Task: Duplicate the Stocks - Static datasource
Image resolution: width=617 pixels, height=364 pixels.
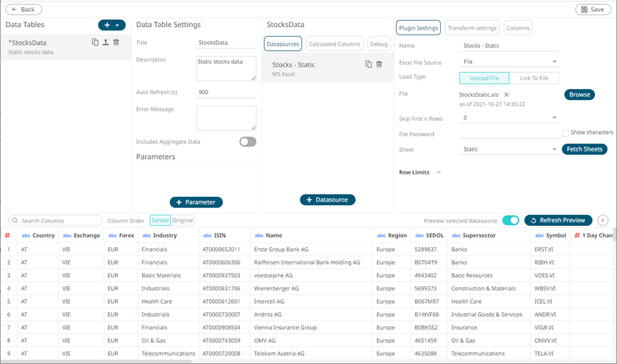Action: click(368, 64)
